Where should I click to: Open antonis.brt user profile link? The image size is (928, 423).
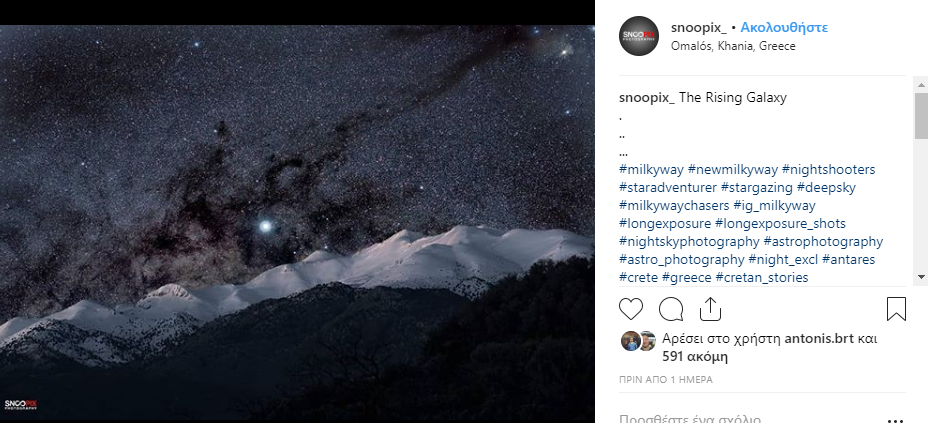point(819,339)
